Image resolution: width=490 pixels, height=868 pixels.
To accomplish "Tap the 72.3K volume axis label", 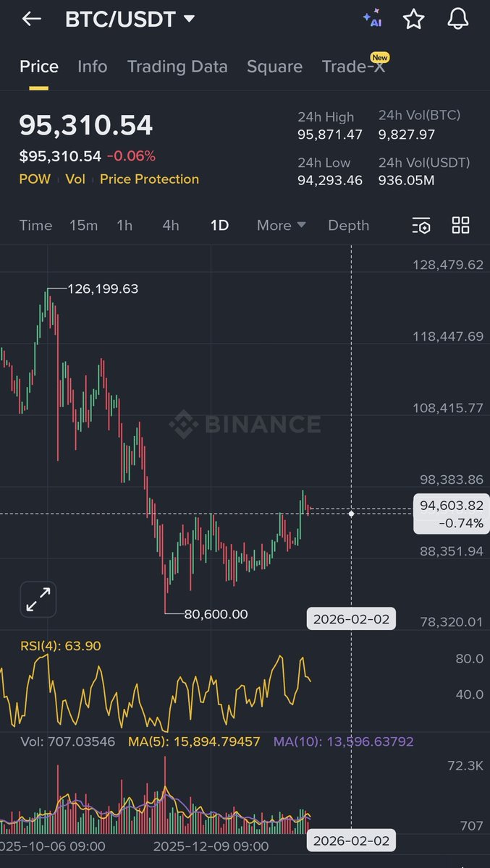I will [x=465, y=766].
